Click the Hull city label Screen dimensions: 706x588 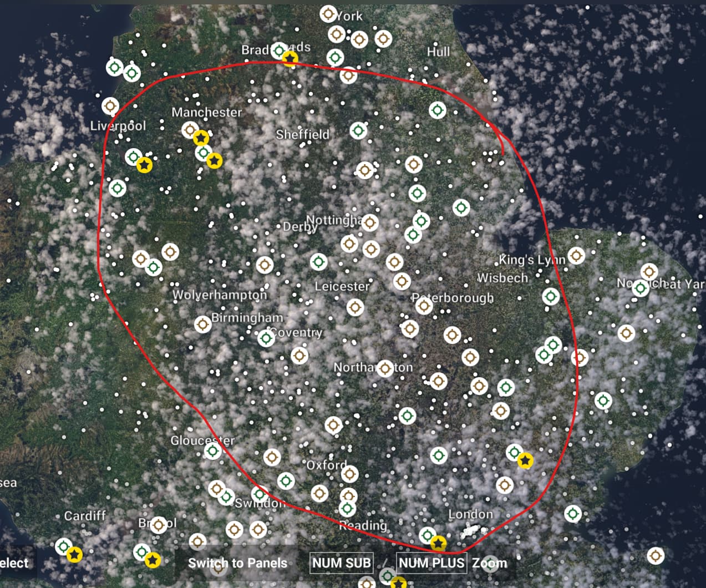438,52
